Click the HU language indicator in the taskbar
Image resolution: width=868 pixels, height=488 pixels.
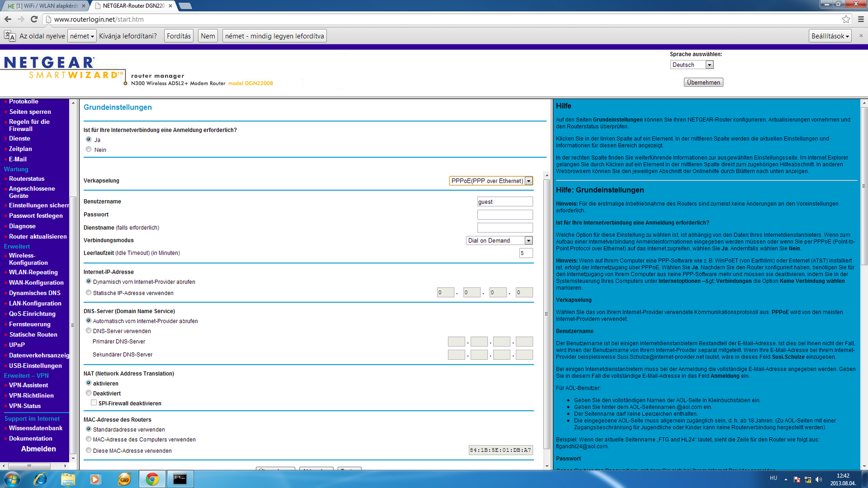click(774, 478)
